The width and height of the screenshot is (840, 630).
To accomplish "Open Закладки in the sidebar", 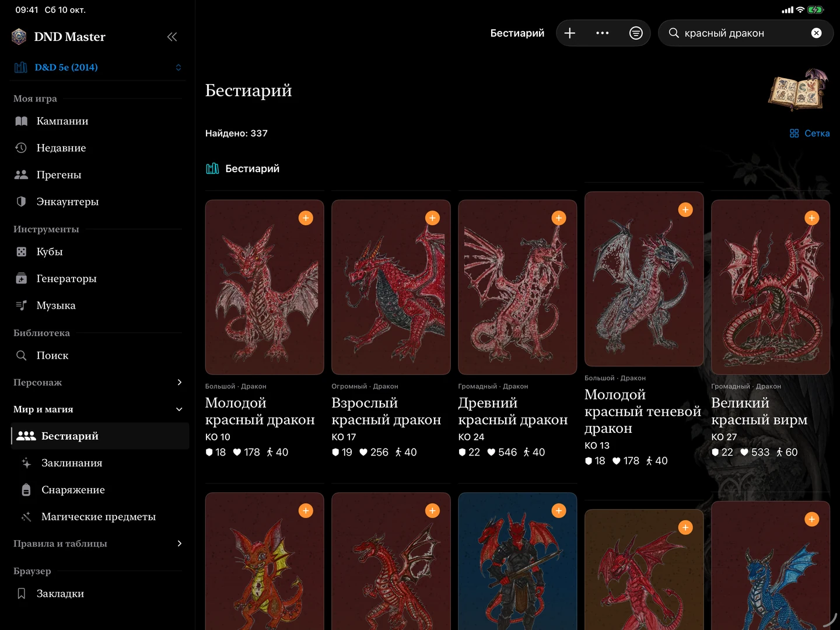I will point(97,593).
